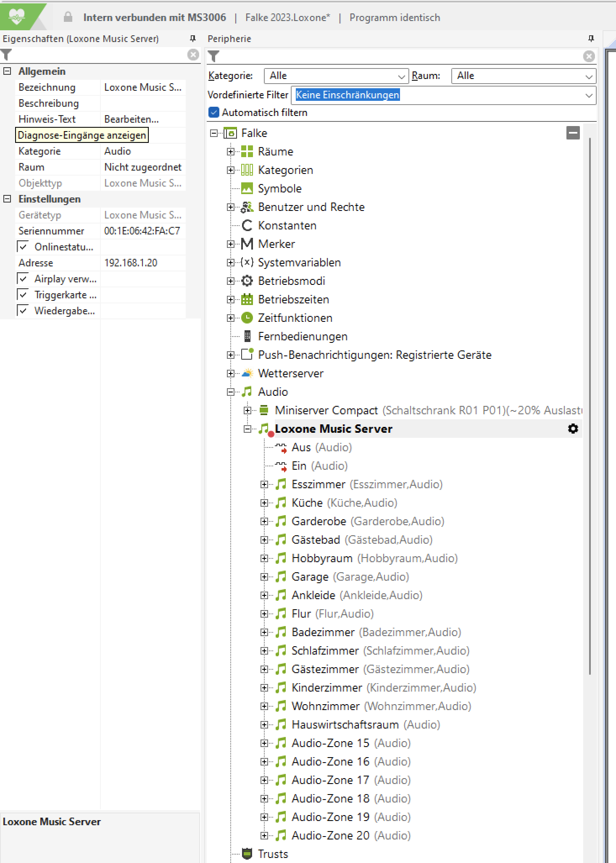The image size is (616, 863).
Task: Click the Raum value Nicht zugeordnet
Action: click(143, 167)
